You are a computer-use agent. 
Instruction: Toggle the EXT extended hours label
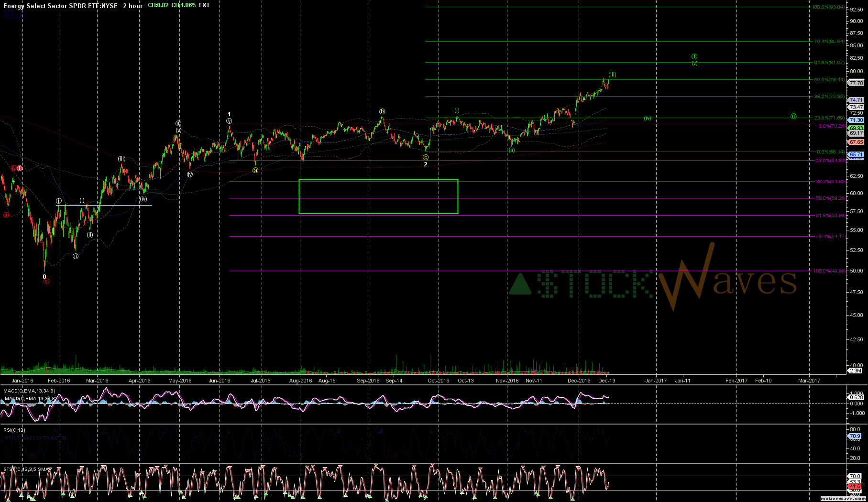coord(204,5)
